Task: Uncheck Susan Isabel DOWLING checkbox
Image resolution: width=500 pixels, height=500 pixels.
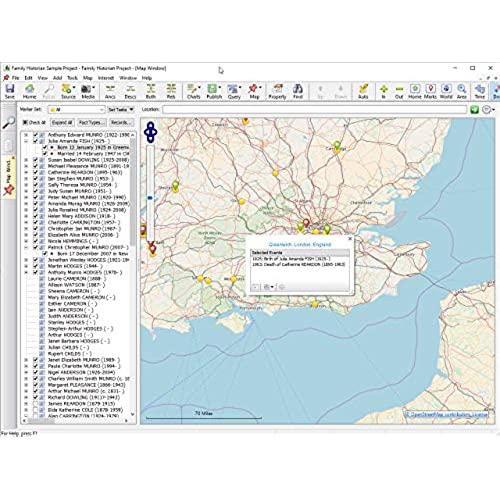Action: point(35,160)
